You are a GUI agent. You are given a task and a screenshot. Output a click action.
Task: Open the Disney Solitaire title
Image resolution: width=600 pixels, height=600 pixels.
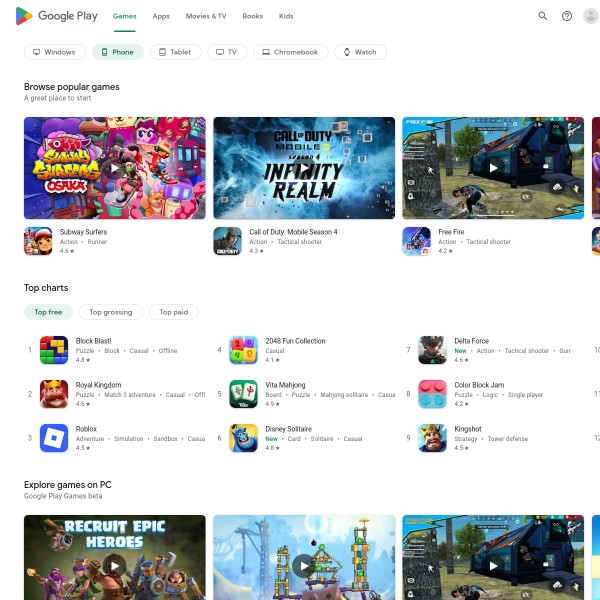tap(289, 429)
